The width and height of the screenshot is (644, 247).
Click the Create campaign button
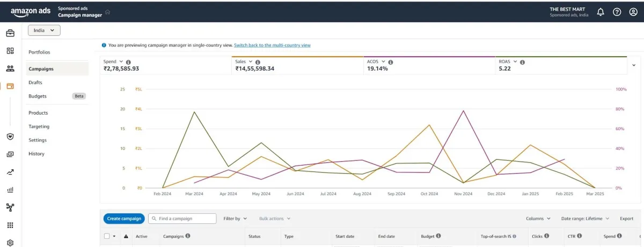[124, 219]
